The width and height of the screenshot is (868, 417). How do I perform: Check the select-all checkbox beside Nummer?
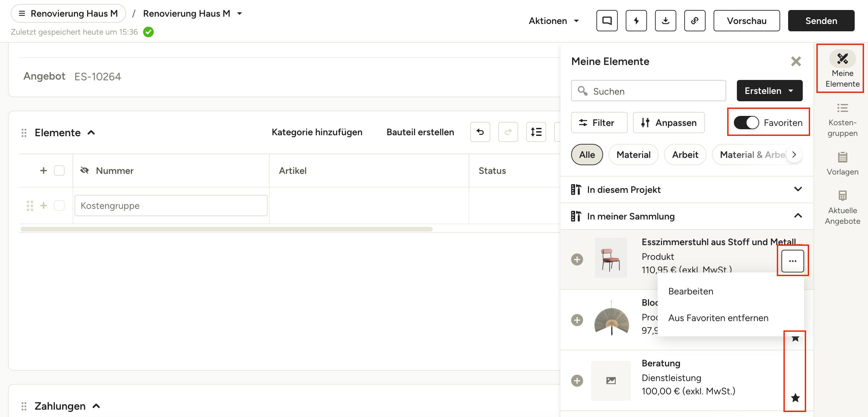[x=59, y=171]
